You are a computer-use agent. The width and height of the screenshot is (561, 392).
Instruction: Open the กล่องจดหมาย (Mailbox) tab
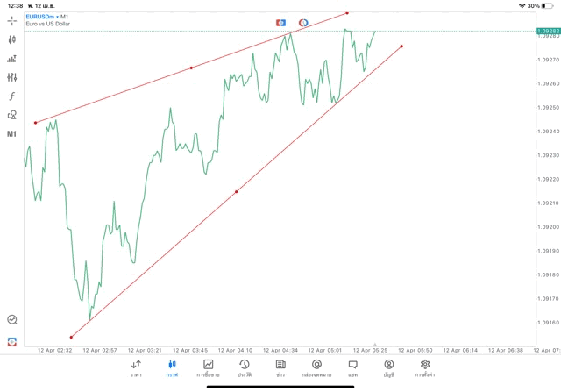(316, 367)
